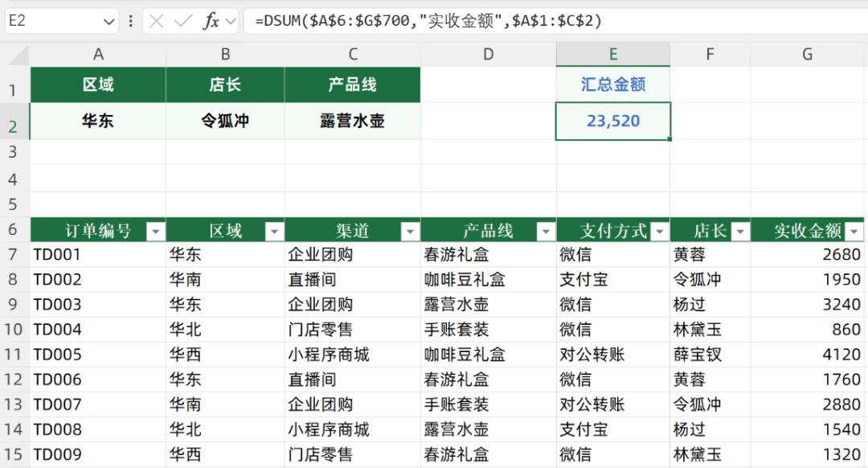Select the cell showing 23,520
Screen dimensions: 868x468
tap(613, 121)
